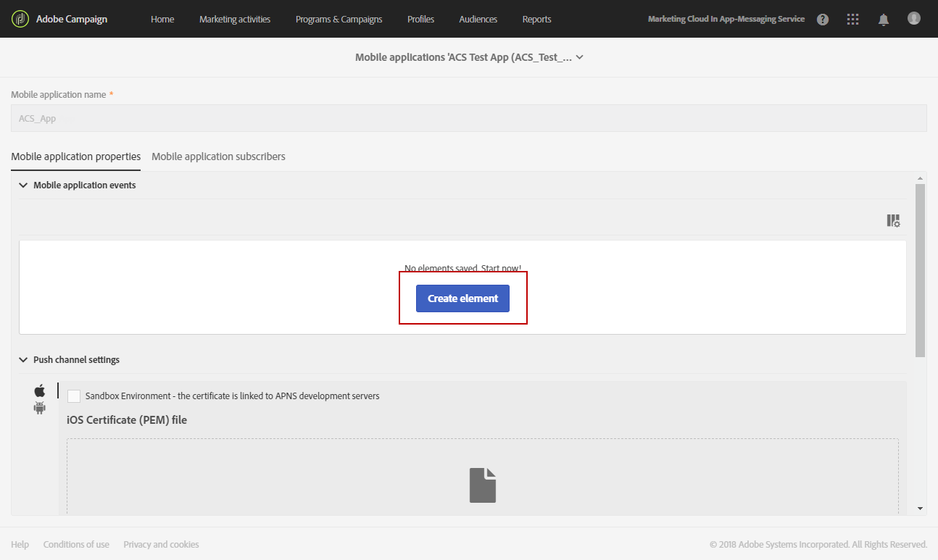This screenshot has width=938, height=560.
Task: Go to Home in the top navigation
Action: click(x=162, y=20)
